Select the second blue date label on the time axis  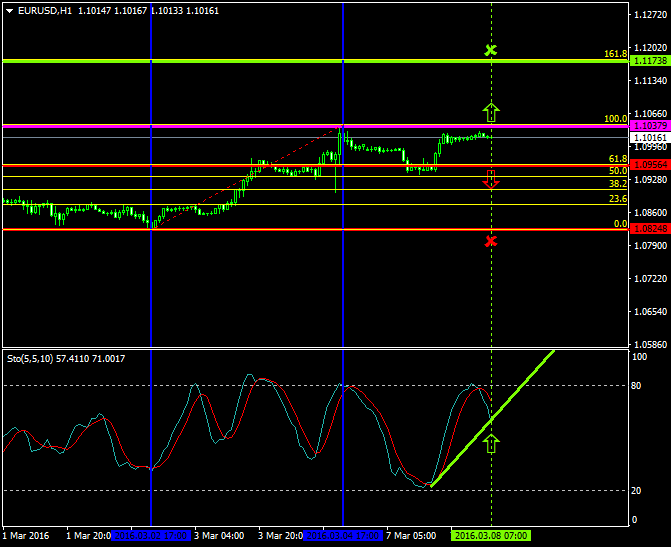click(x=343, y=536)
